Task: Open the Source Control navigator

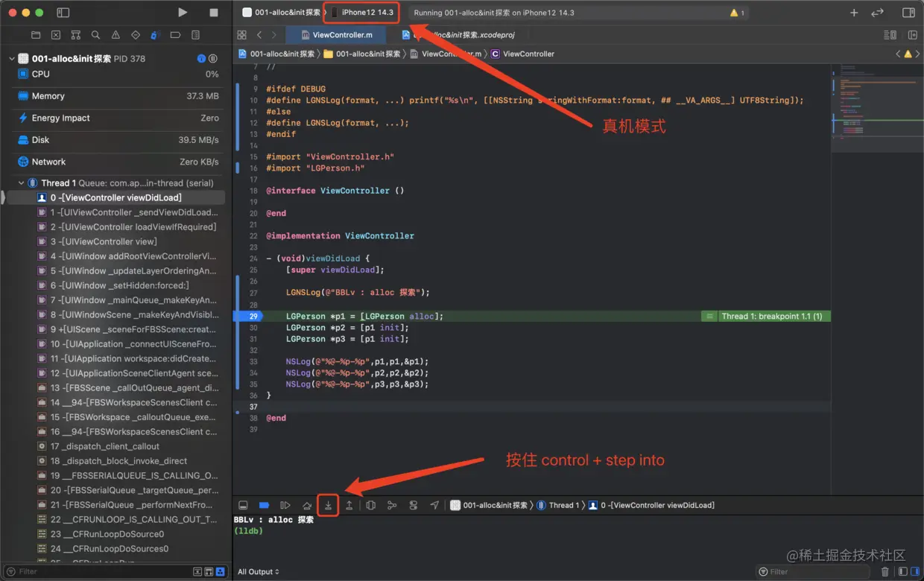Action: coord(56,35)
